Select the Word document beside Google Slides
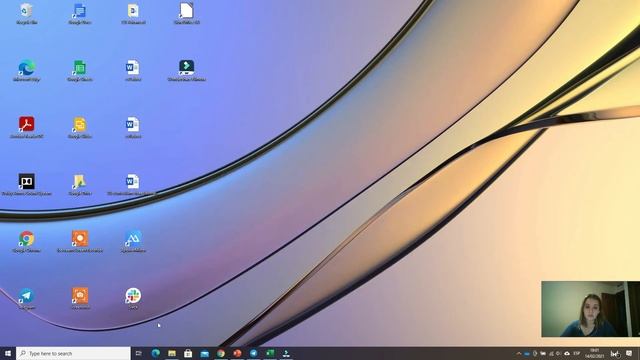 tap(133, 127)
